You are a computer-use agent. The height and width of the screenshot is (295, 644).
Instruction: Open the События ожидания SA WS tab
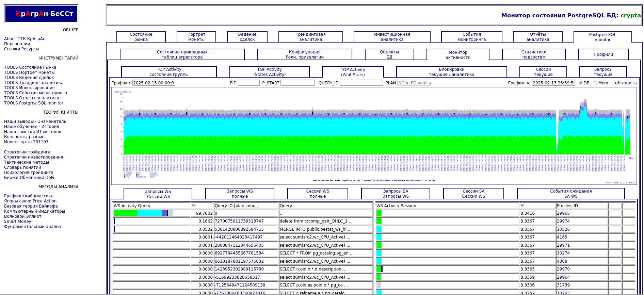[570, 194]
